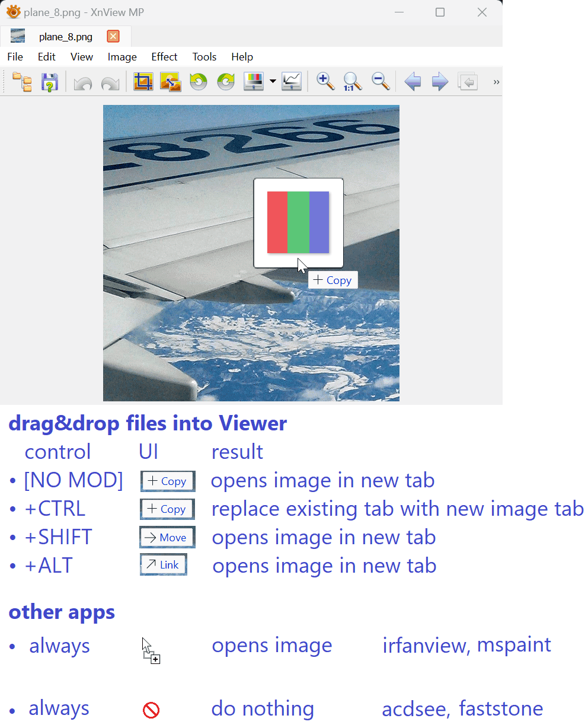Click the greyed back-to-browser icon after the next arrow
This screenshot has height=728, width=585.
click(468, 82)
